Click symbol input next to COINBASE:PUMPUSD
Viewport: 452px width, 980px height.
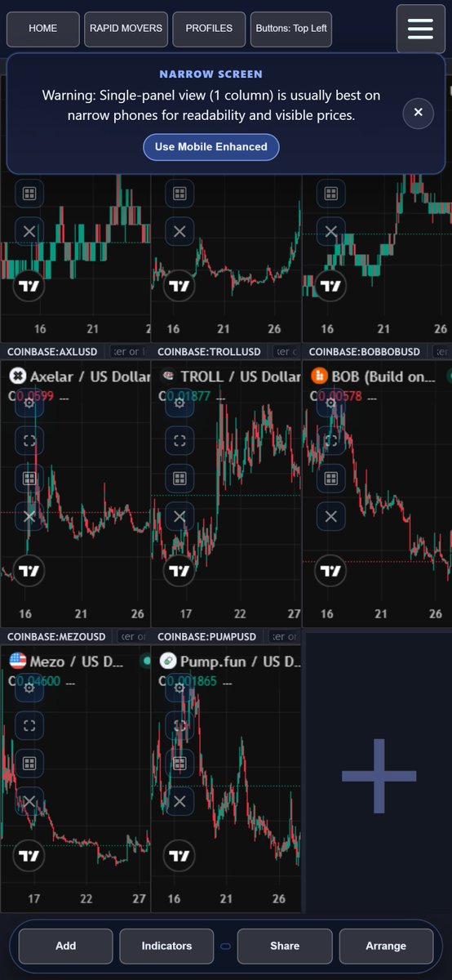[x=284, y=636]
